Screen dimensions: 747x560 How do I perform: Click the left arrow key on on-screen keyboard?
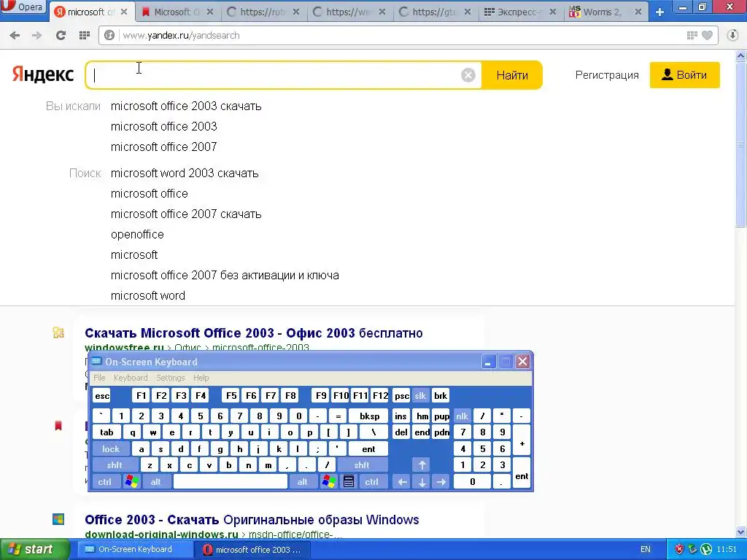pos(402,482)
